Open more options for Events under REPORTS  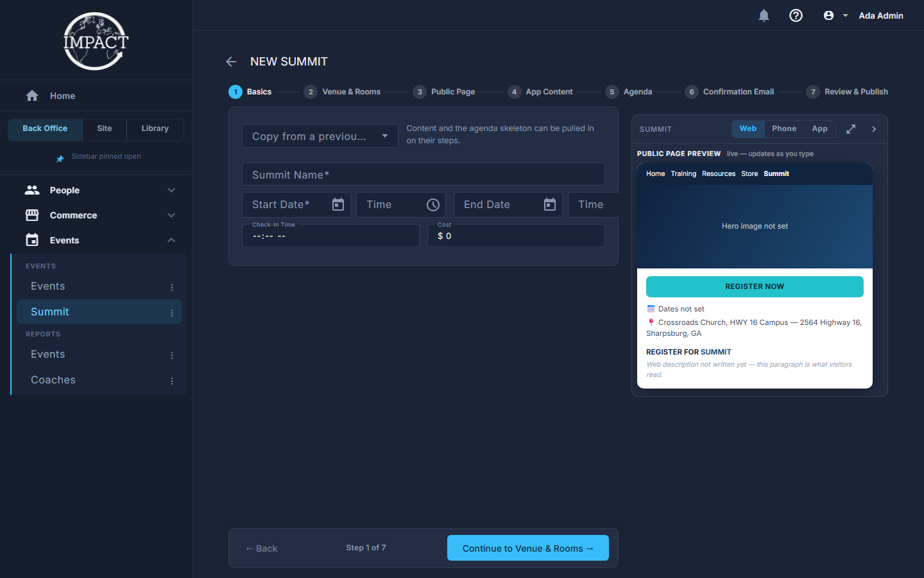(172, 355)
